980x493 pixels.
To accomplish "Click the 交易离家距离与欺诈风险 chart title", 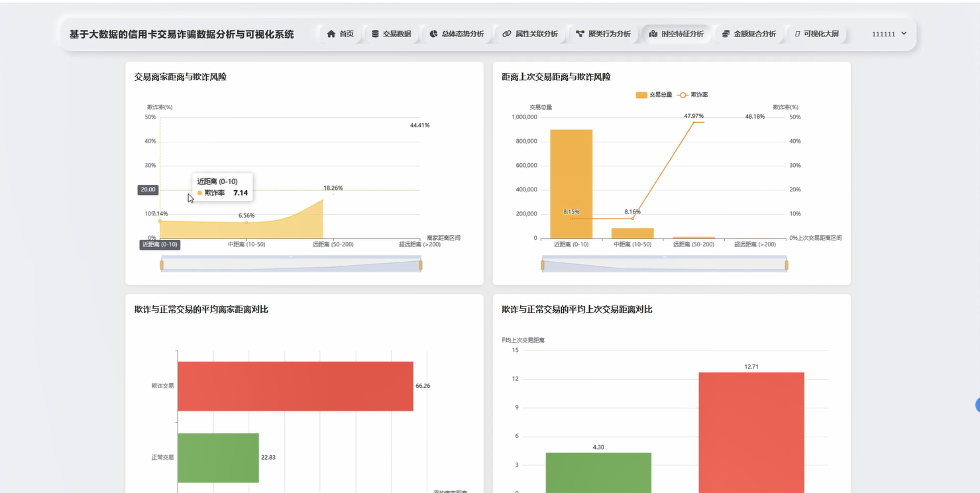I will tap(180, 77).
